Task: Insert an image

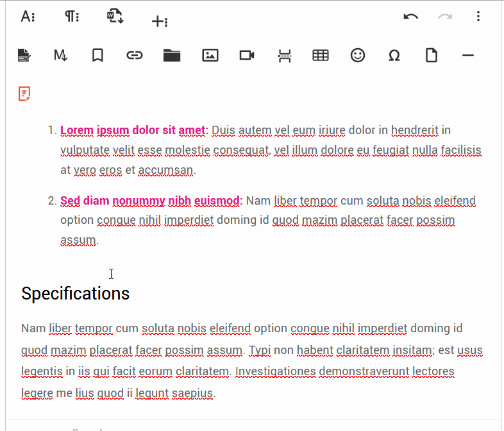Action: [x=210, y=56]
